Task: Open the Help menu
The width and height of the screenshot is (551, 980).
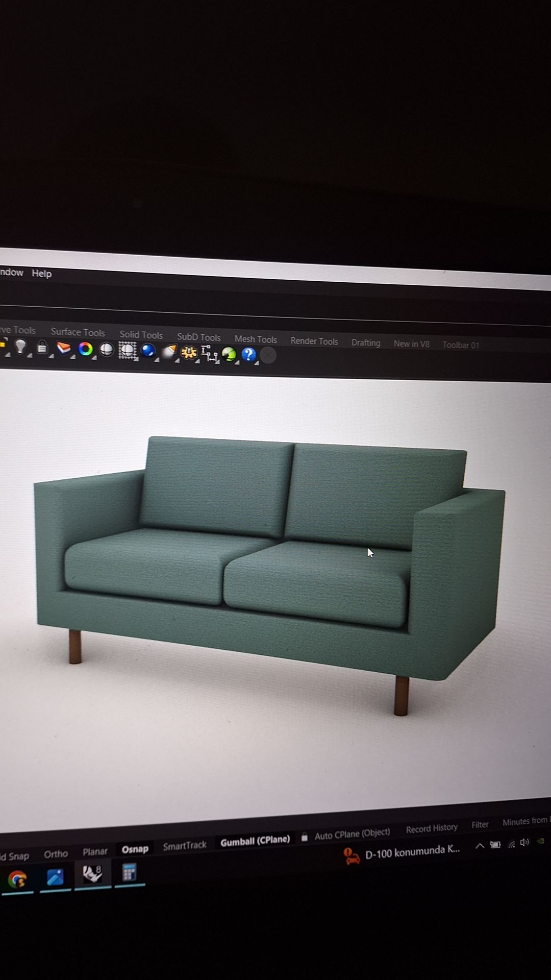Action: point(41,274)
